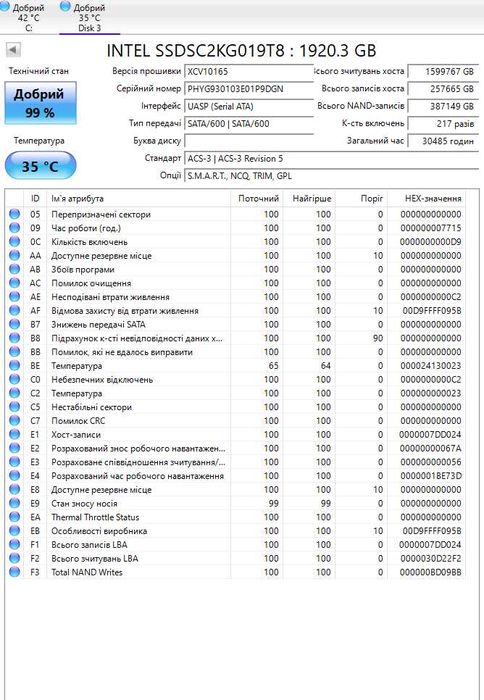
Task: Click the power-on count value 217 разів
Action: [443, 124]
